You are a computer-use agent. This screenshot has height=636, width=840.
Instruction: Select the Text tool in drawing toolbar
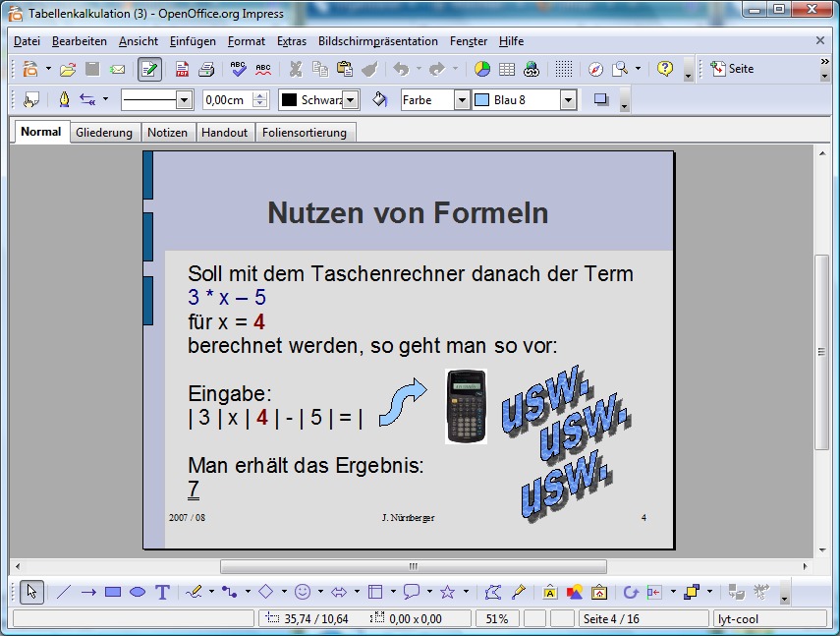pos(162,592)
